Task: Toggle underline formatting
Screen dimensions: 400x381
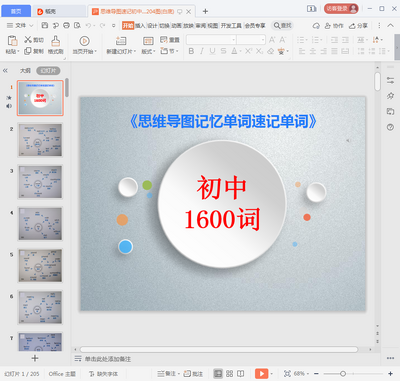Action: [x=212, y=51]
